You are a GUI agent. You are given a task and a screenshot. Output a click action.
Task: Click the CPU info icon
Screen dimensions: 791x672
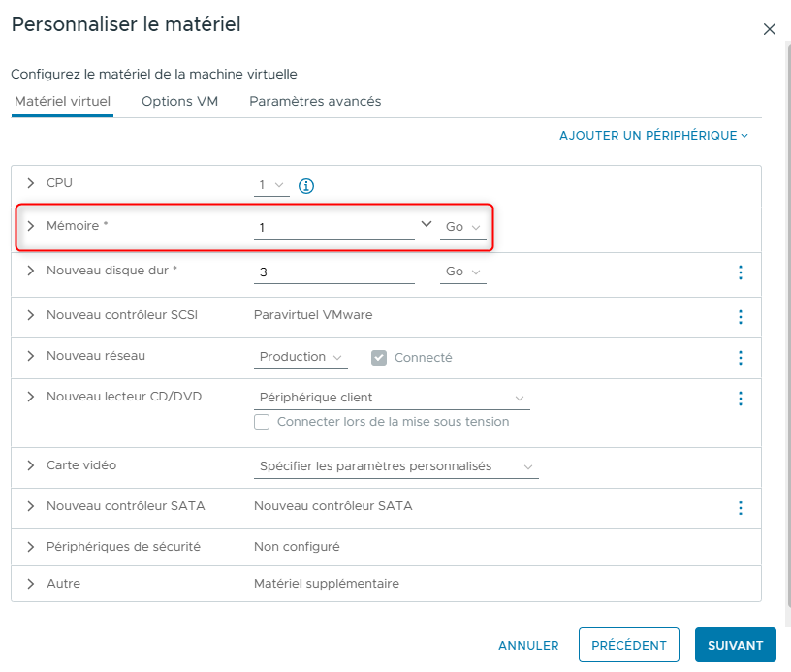(x=306, y=185)
